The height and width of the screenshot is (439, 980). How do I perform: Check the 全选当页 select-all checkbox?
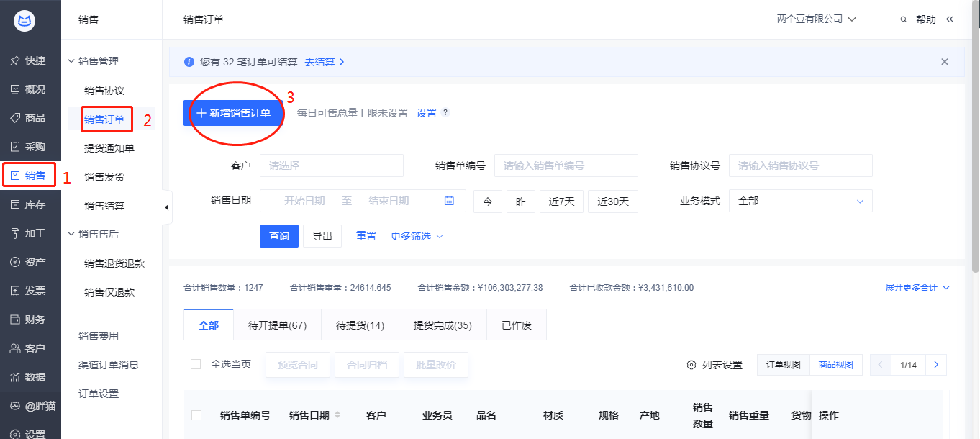click(196, 364)
